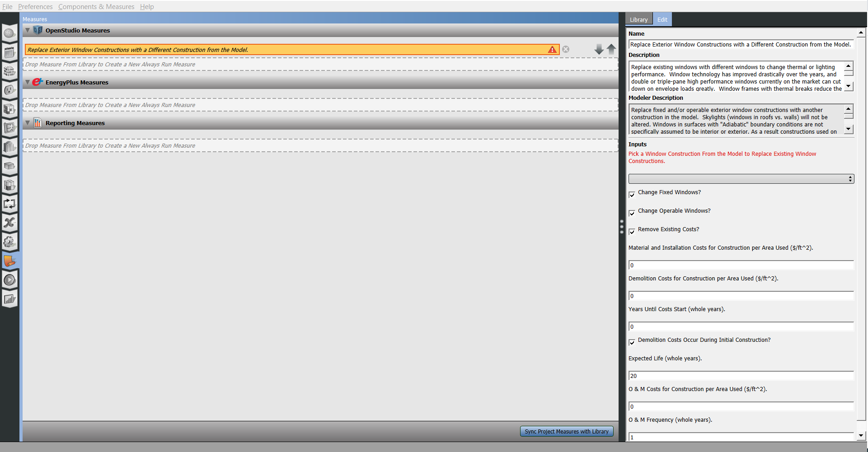
Task: Open the window construction dropdown
Action: (x=741, y=179)
